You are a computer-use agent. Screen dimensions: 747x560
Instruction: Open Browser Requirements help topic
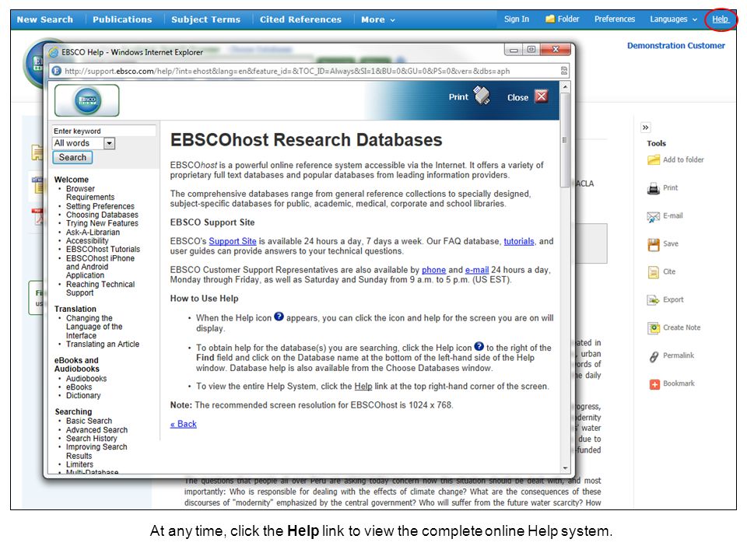click(90, 193)
